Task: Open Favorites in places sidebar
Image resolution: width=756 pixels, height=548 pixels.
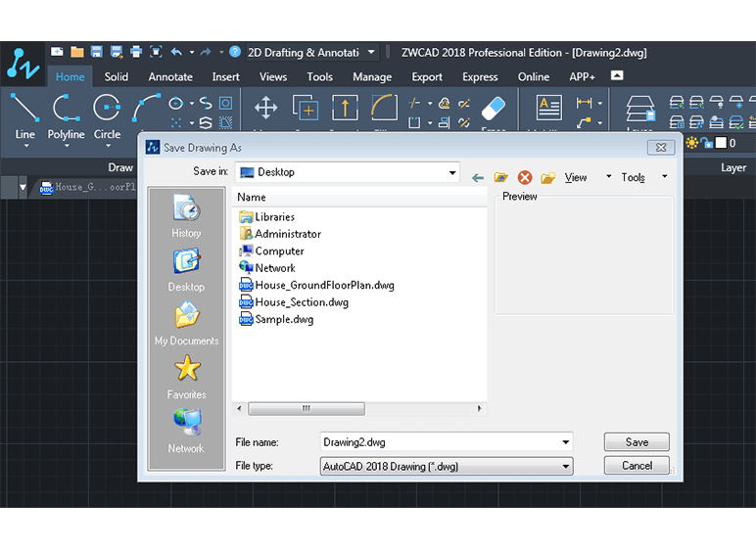Action: pyautogui.click(x=186, y=378)
